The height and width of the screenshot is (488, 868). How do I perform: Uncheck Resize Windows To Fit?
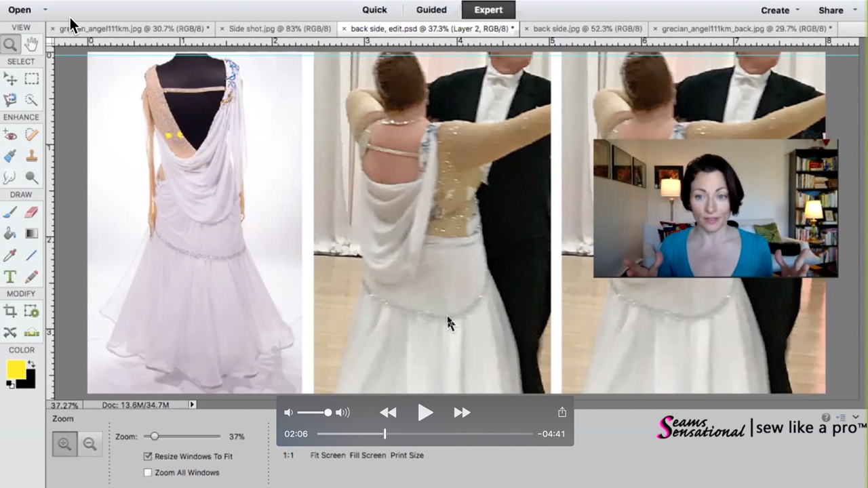[x=148, y=456]
